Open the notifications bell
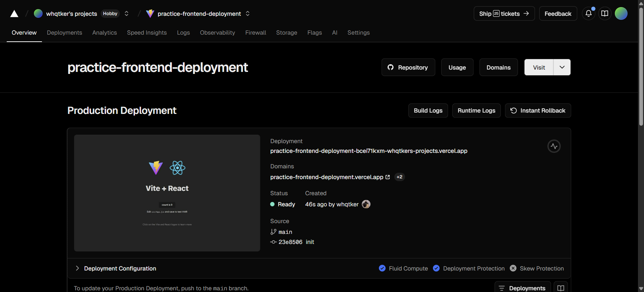 [x=589, y=13]
